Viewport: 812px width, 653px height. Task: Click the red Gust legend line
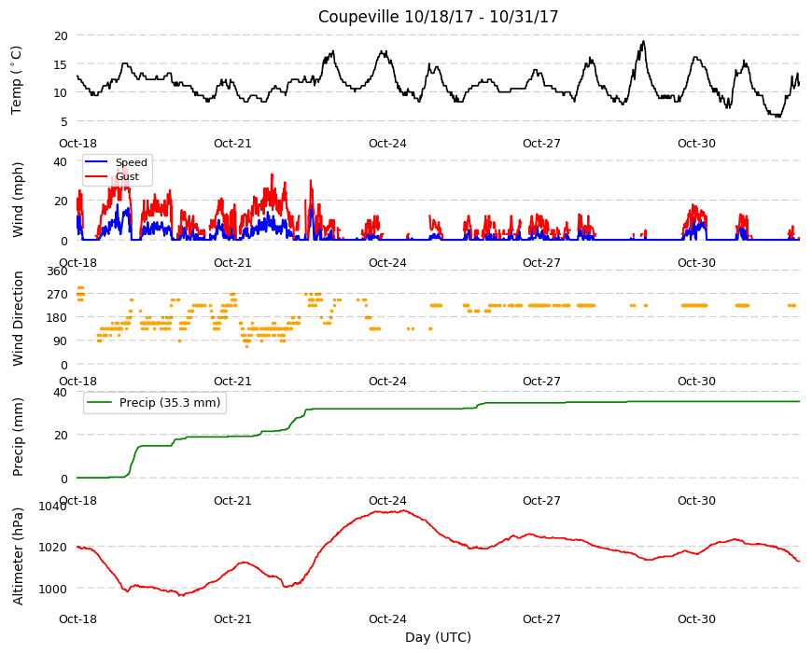pyautogui.click(x=96, y=176)
